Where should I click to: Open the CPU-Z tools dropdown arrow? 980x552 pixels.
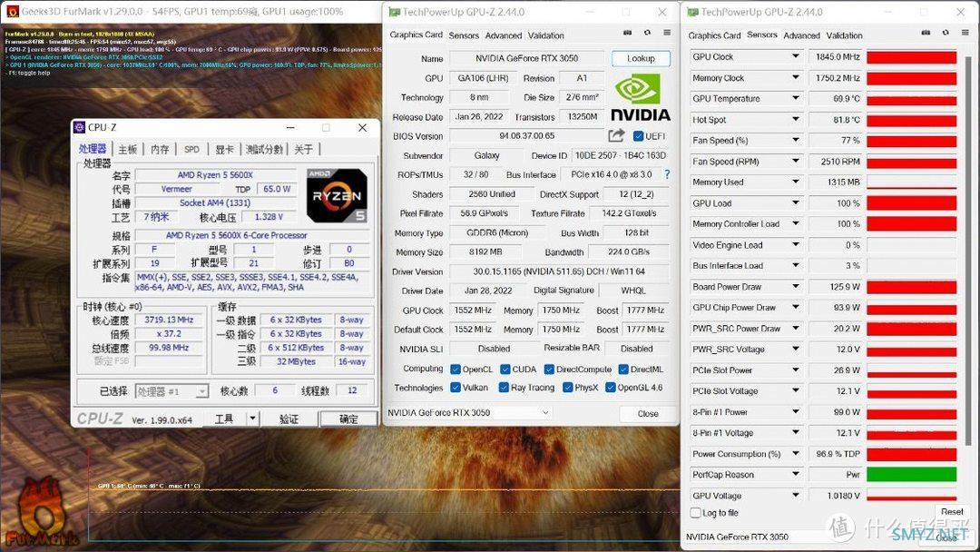(252, 419)
